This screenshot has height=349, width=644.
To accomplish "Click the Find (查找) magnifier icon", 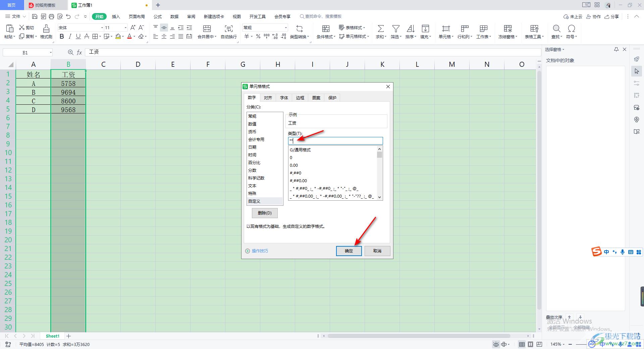I will point(556,28).
